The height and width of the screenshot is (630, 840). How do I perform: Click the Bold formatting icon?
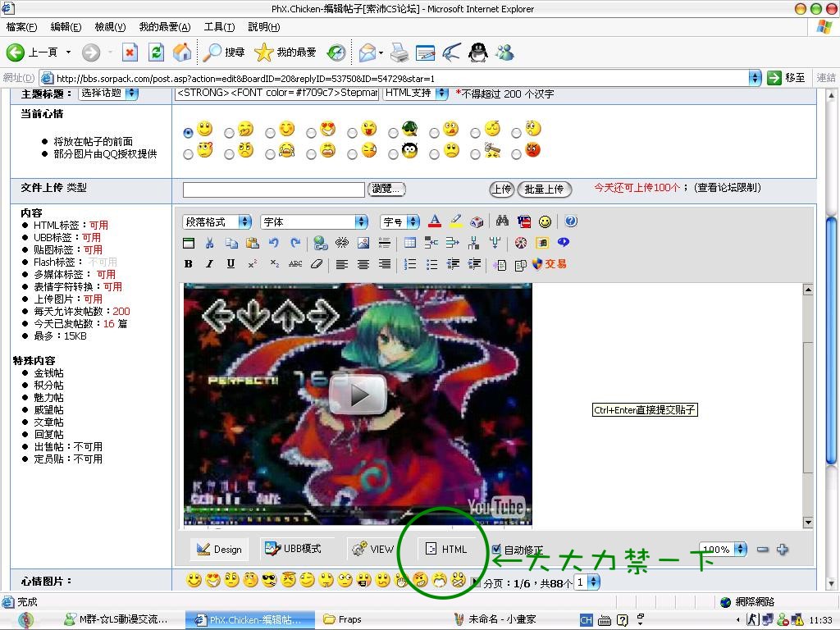pos(189,264)
